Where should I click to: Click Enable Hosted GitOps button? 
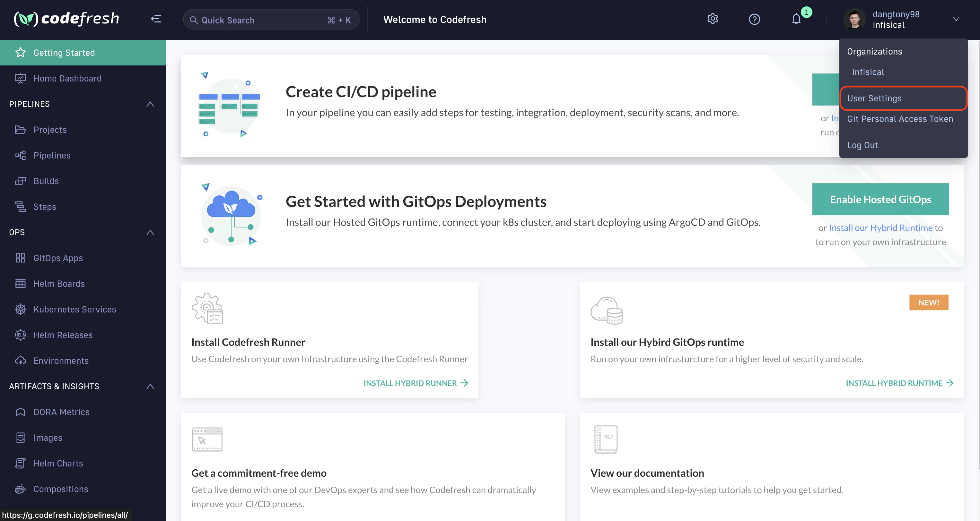[x=880, y=199]
